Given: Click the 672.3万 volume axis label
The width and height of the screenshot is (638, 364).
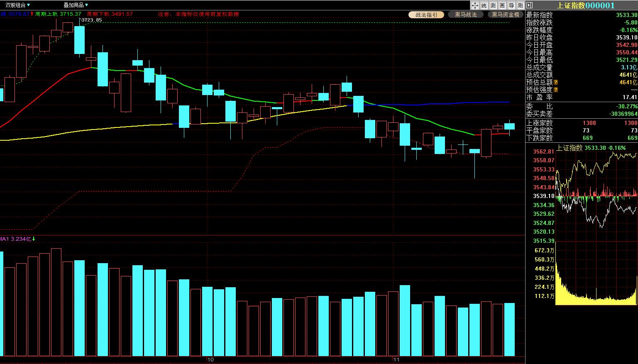Looking at the screenshot, I should (x=545, y=250).
